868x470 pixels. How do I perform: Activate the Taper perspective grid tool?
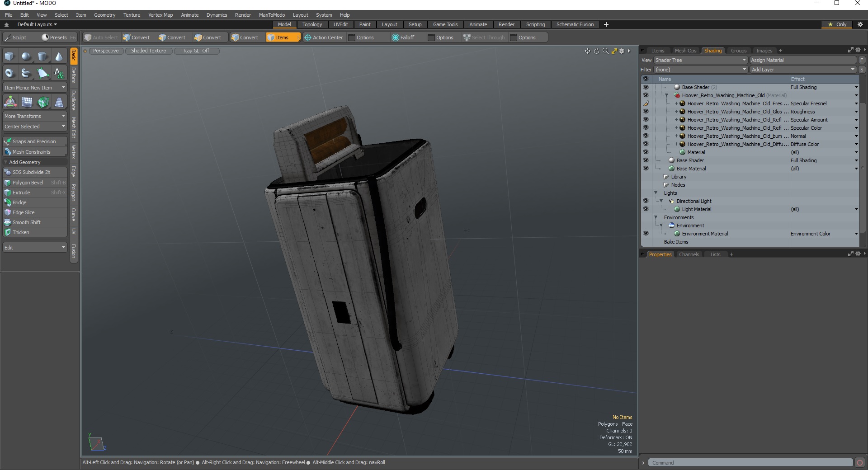[59, 102]
